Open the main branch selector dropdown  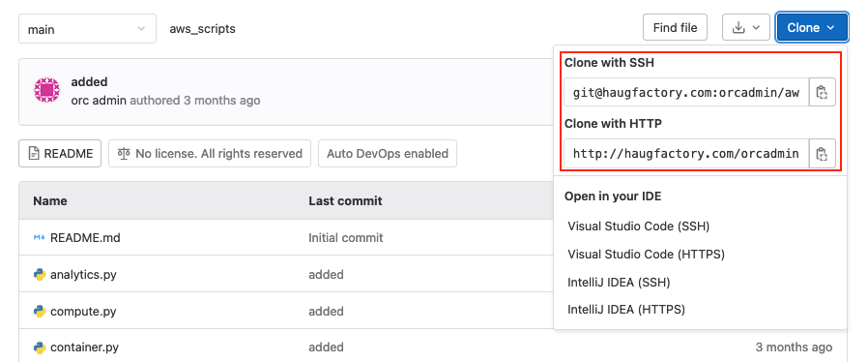pos(87,29)
